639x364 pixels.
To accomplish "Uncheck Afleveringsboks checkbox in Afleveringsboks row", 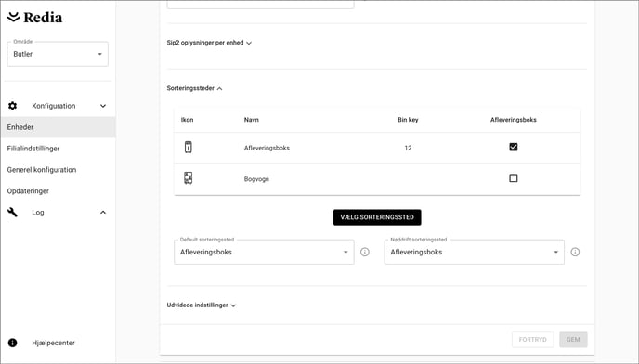I will 514,147.
